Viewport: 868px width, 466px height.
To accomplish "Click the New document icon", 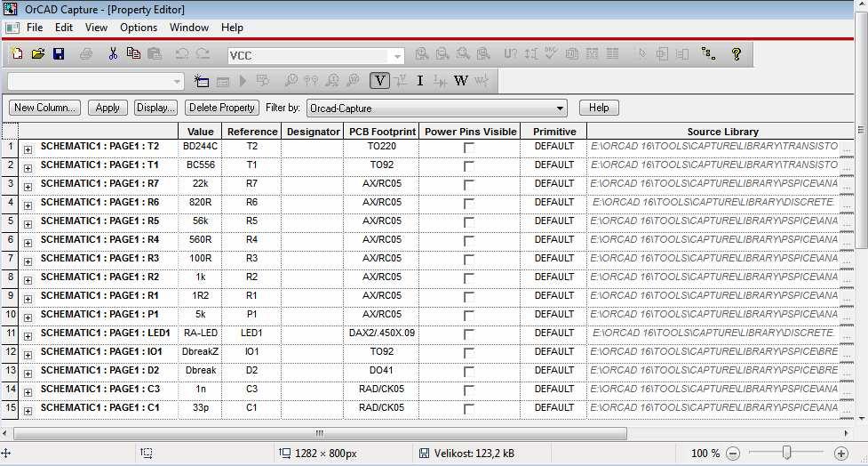I will [17, 53].
